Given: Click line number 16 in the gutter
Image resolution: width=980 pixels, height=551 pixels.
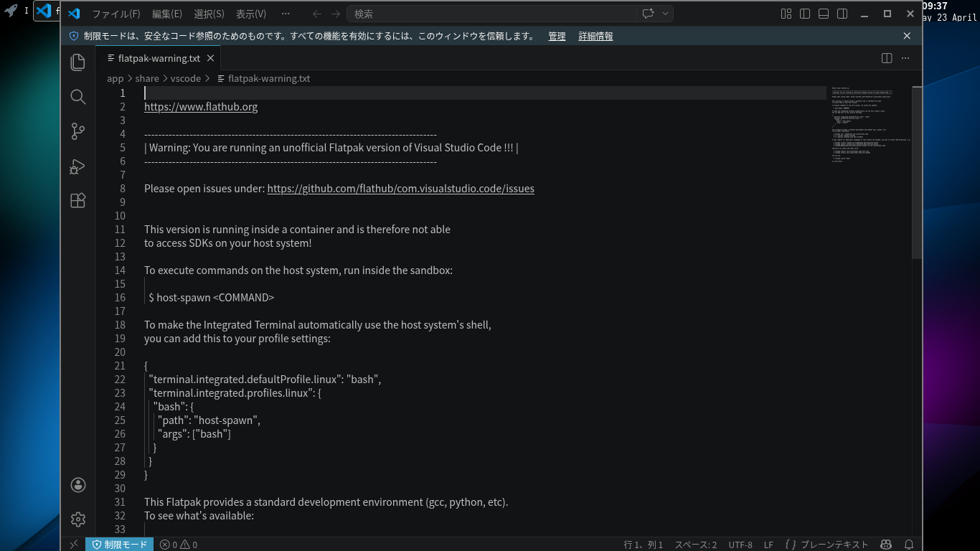Looking at the screenshot, I should (120, 298).
